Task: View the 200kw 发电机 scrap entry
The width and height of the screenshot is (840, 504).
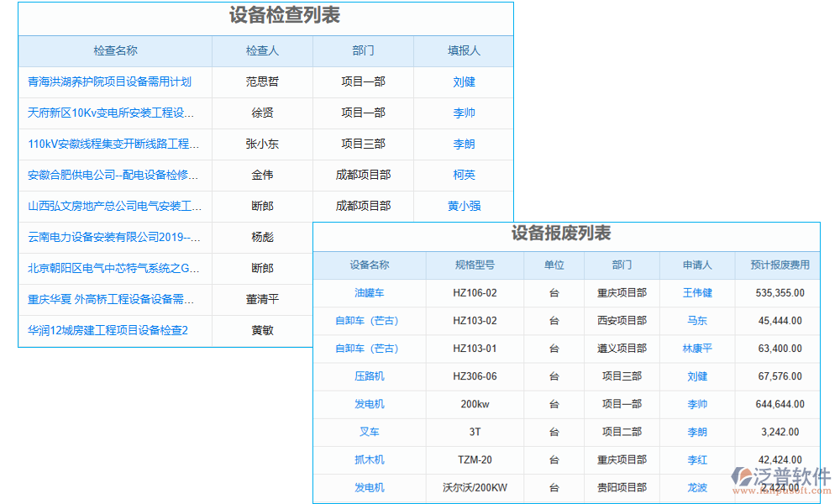Action: (x=370, y=404)
